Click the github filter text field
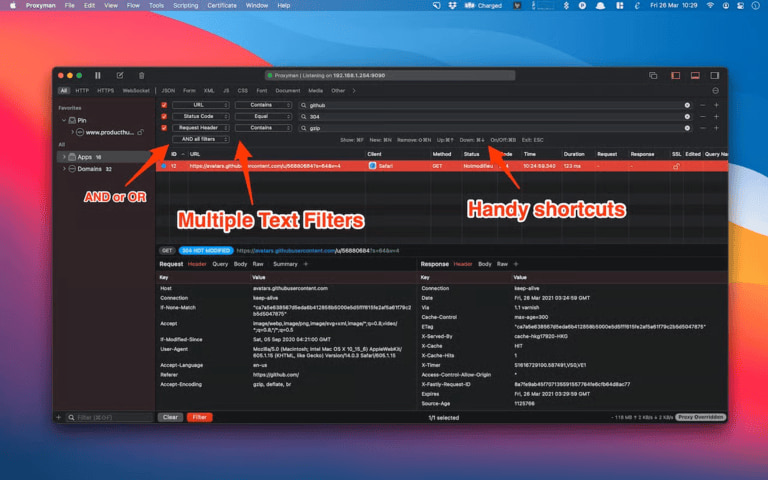The width and height of the screenshot is (768, 480). point(495,105)
